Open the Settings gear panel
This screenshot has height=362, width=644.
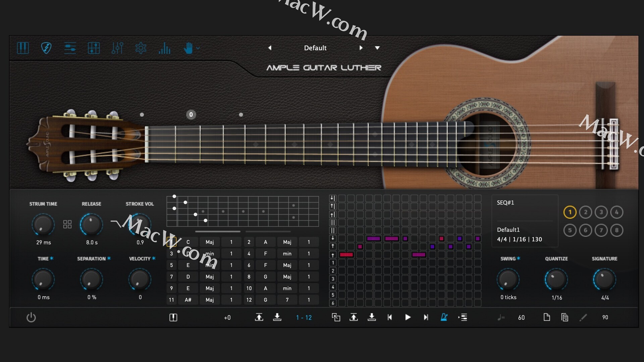(x=141, y=48)
